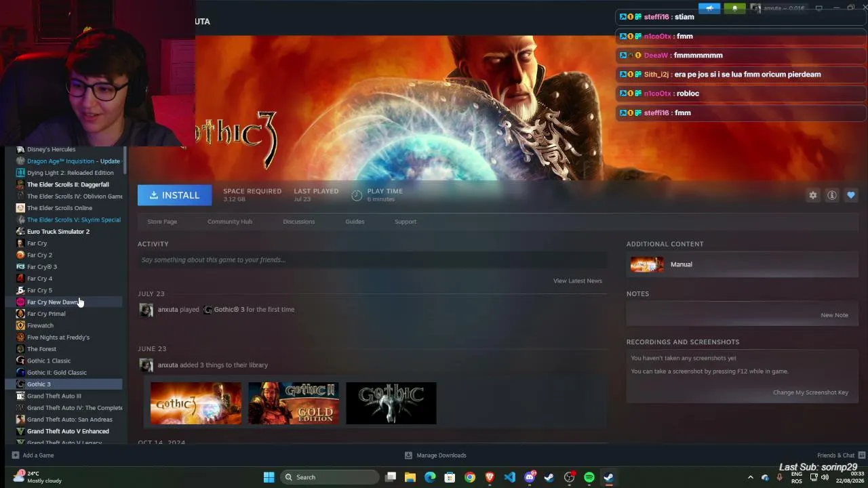Open the Windows Start menu
The height and width of the screenshot is (488, 868).
[x=269, y=477]
